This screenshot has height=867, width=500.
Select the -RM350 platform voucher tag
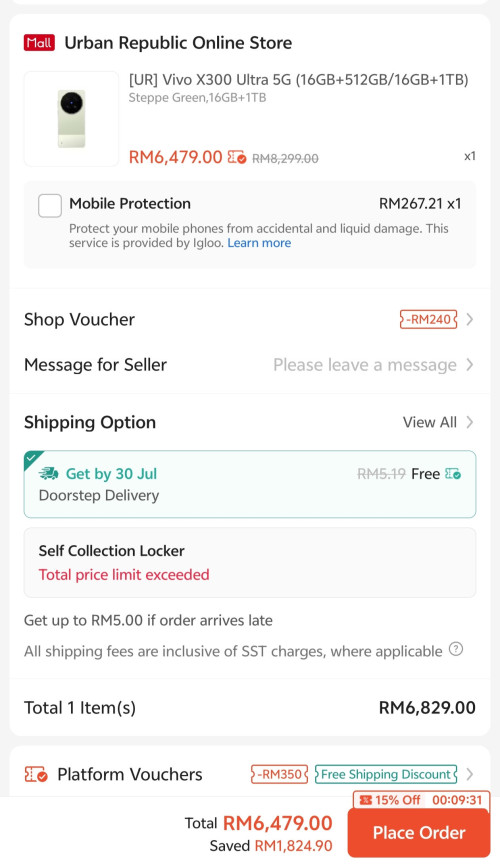pos(279,774)
